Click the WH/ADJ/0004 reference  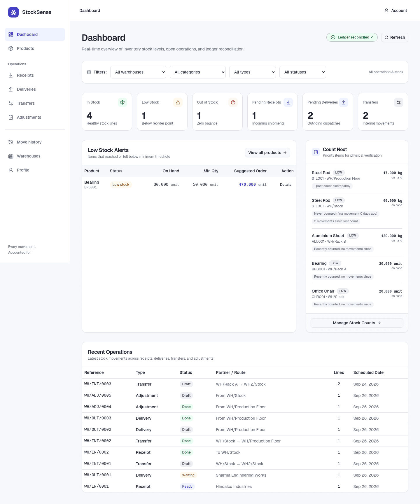point(98,407)
